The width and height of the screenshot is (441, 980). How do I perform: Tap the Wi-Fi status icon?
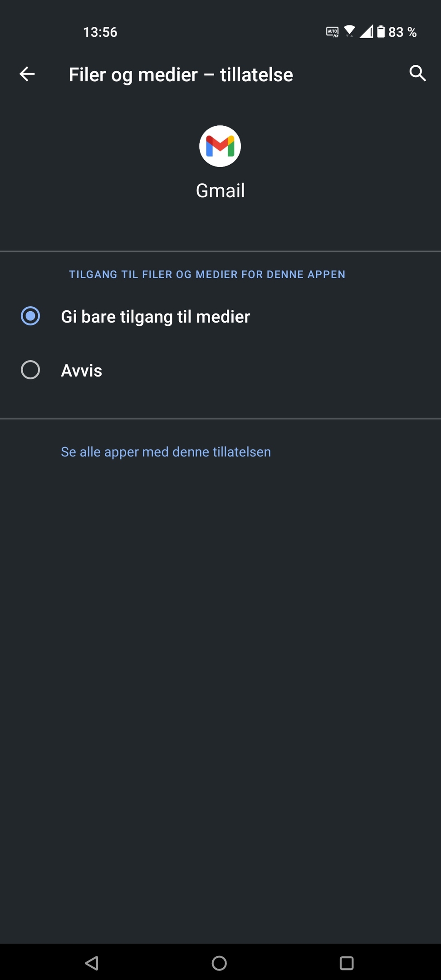coord(349,31)
